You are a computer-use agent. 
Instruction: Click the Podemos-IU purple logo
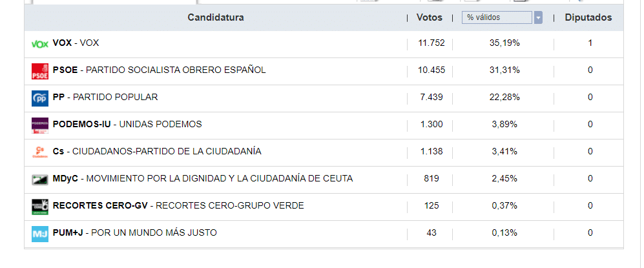(x=40, y=125)
